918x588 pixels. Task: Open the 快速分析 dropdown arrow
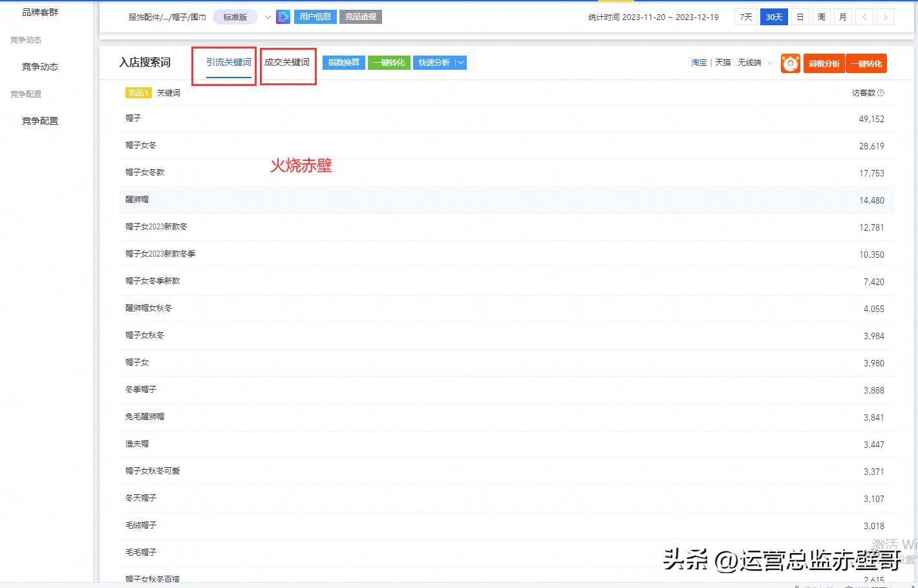coord(460,63)
